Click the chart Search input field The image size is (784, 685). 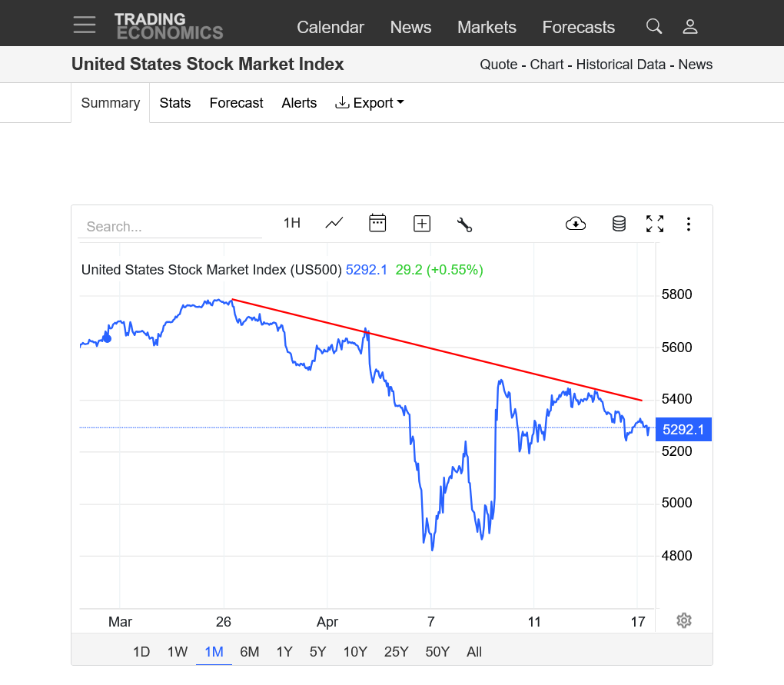(169, 227)
